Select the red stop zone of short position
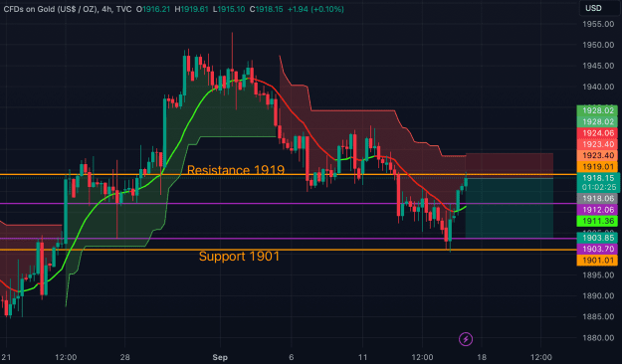622x364 pixels. [510, 165]
